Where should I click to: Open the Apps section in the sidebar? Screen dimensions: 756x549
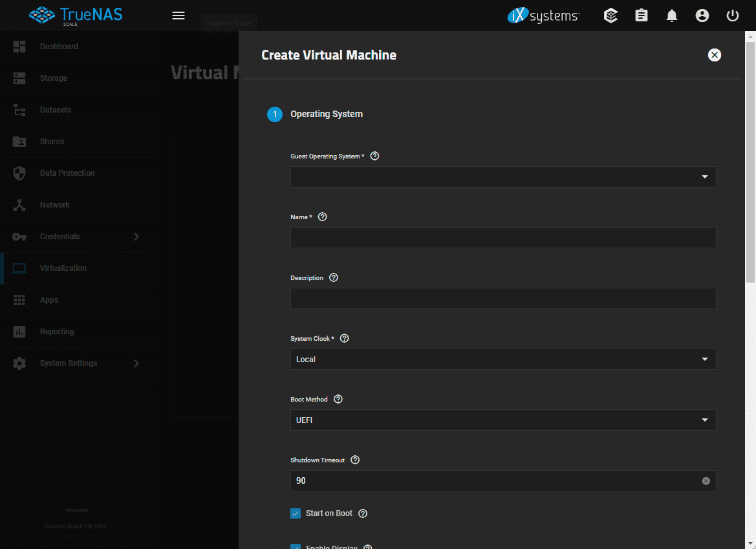click(49, 299)
